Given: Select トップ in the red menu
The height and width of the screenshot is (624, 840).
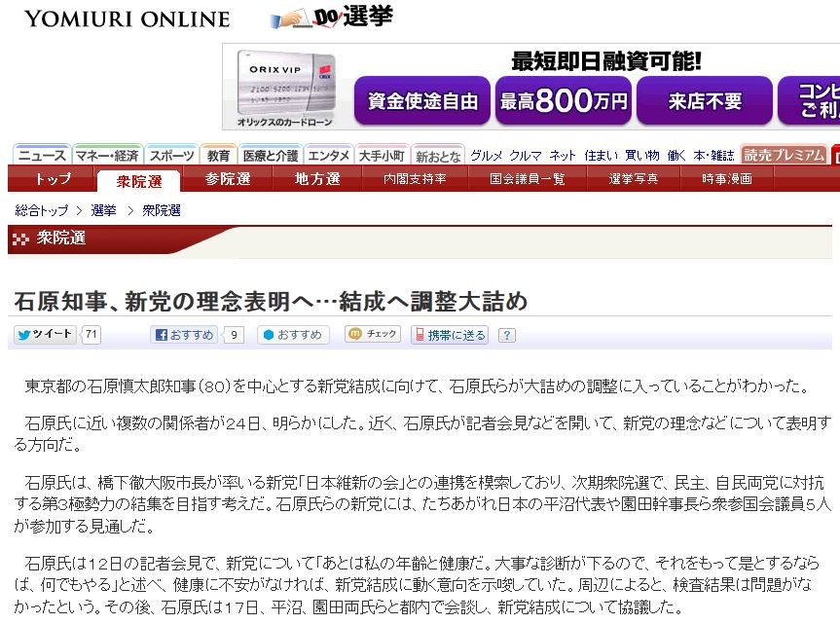Looking at the screenshot, I should point(53,178).
